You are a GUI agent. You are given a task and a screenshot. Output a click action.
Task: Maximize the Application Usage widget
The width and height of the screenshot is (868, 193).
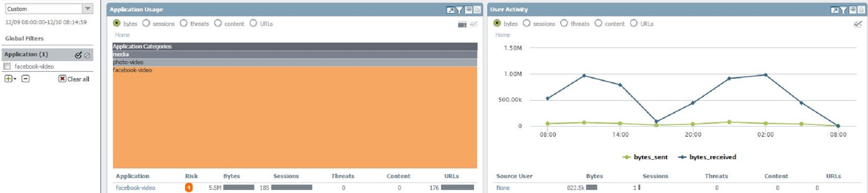pos(450,10)
